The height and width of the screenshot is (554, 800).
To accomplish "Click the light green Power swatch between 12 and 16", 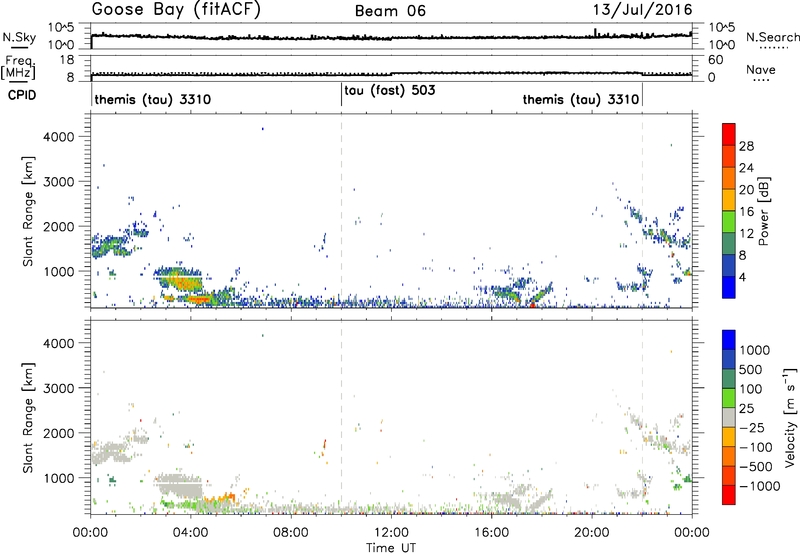I will point(729,221).
